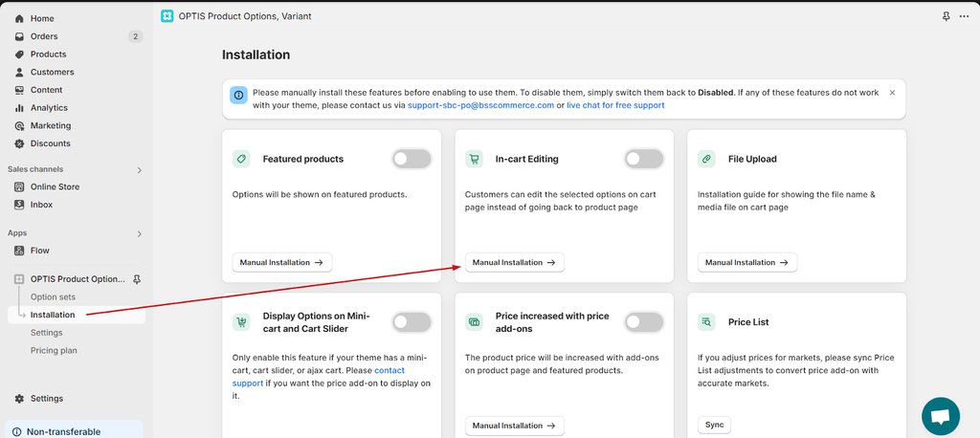Click the In-cart Editing cart icon
The image size is (980, 438).
coord(474,159)
